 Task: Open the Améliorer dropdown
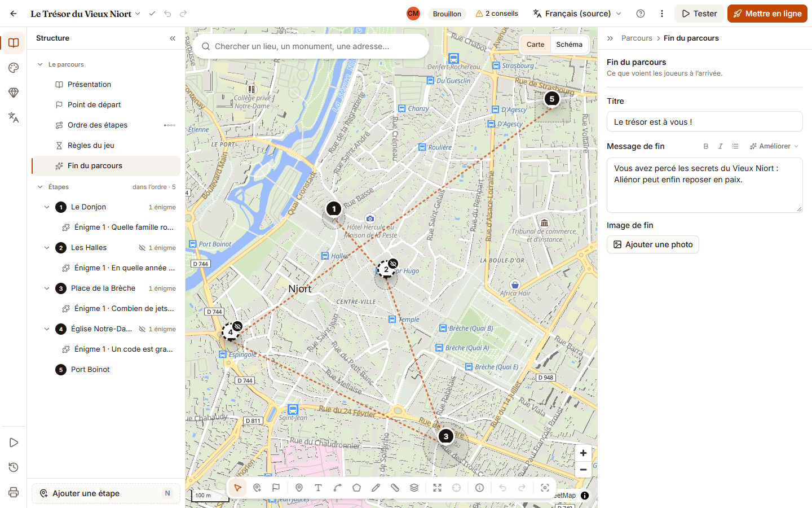pos(774,146)
